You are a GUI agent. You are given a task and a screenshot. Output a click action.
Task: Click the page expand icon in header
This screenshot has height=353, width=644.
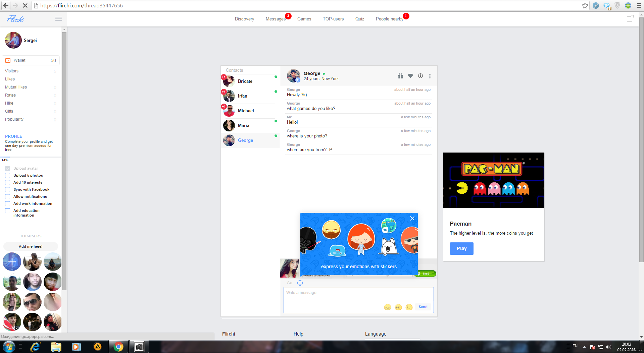[630, 19]
